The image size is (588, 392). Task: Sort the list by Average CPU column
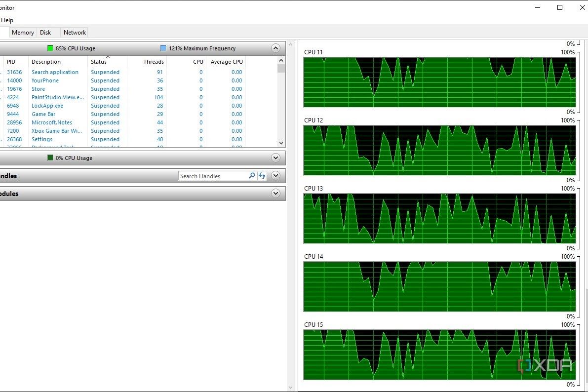point(227,62)
